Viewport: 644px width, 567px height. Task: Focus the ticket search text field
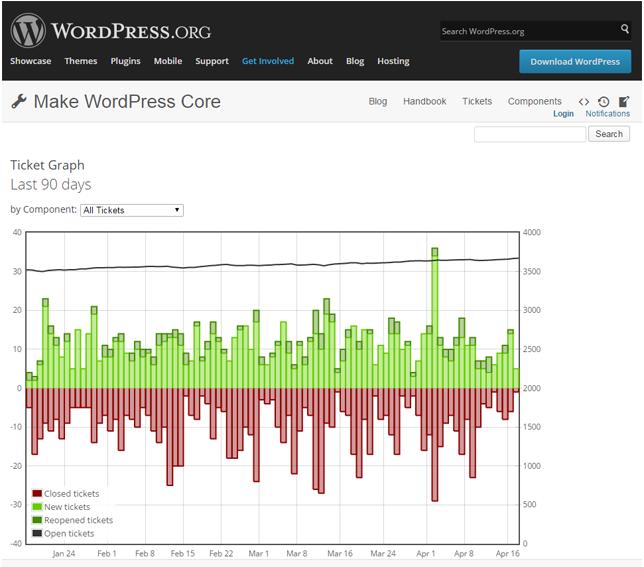(529, 133)
